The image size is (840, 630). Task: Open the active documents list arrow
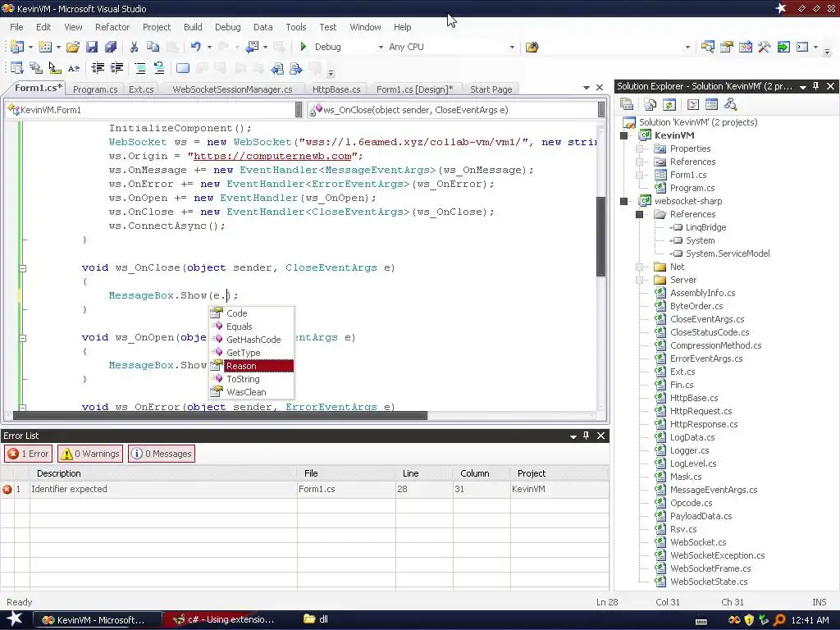click(586, 87)
